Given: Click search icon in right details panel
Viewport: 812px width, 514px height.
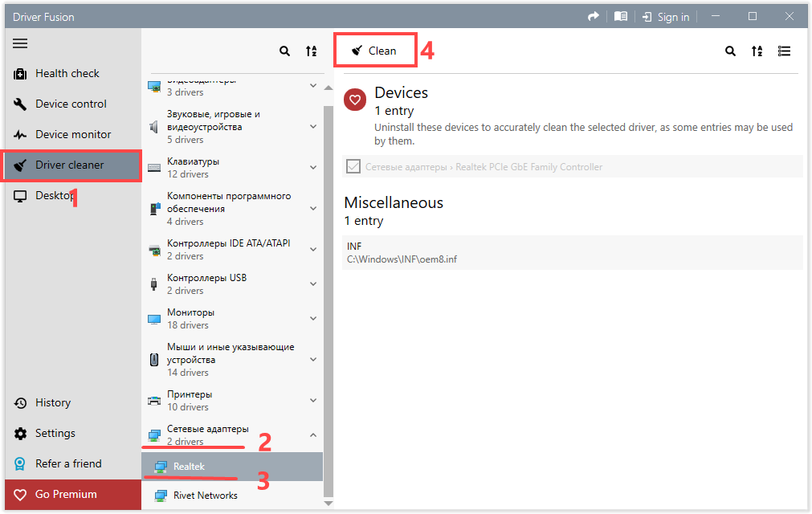Looking at the screenshot, I should click(730, 51).
